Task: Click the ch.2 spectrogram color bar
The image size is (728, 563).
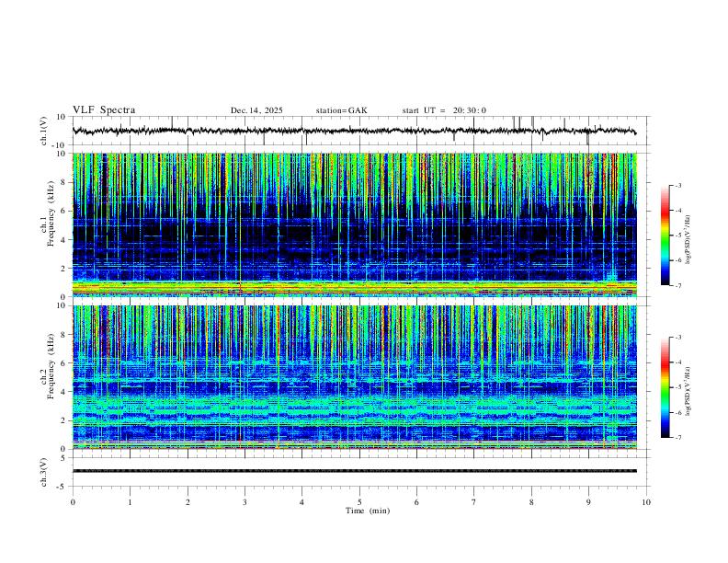Action: [665, 387]
